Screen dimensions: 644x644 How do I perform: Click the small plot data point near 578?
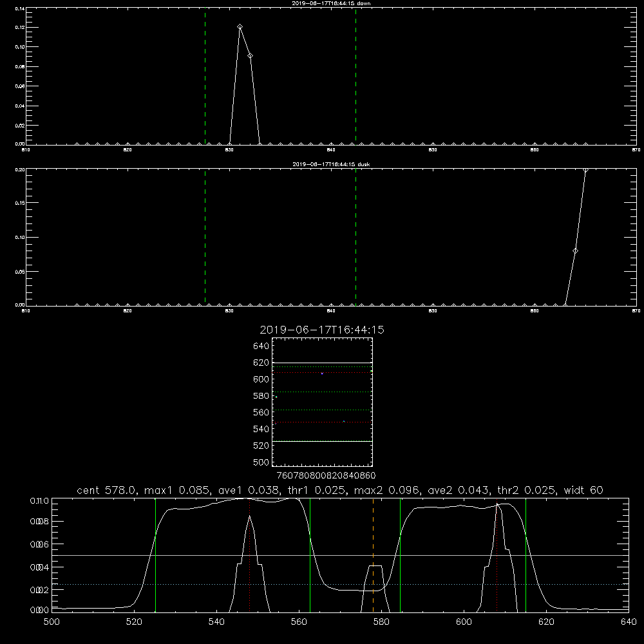pyautogui.click(x=276, y=397)
